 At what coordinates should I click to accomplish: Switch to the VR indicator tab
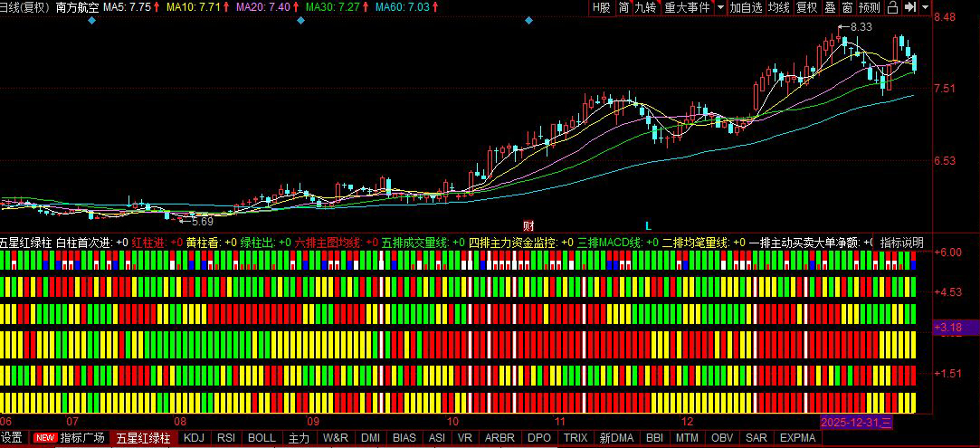[x=465, y=437]
